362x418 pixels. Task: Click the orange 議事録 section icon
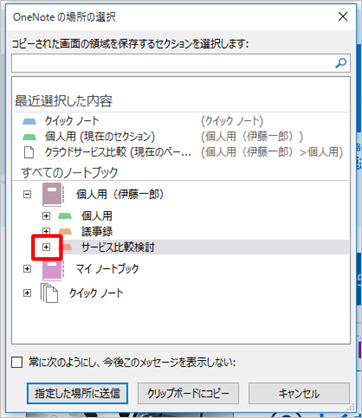click(x=65, y=231)
